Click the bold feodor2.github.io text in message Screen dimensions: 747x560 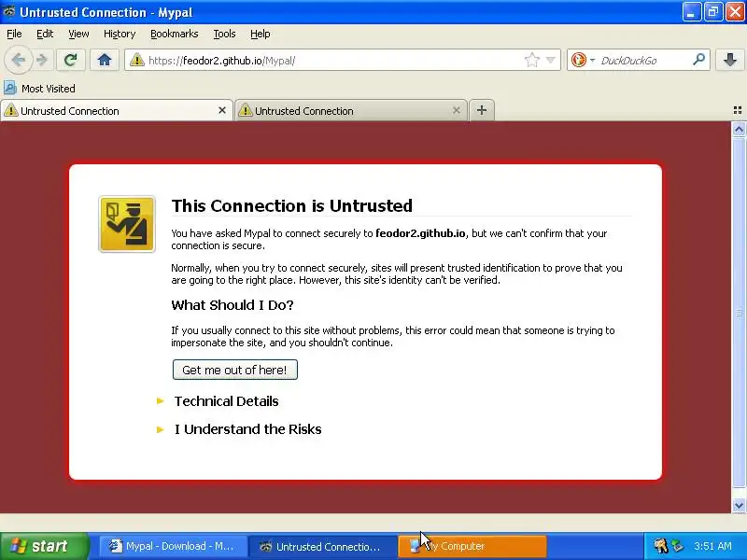[x=420, y=233]
